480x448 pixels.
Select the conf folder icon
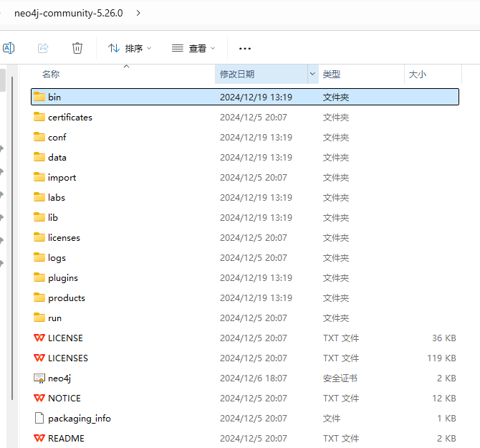[x=39, y=137]
